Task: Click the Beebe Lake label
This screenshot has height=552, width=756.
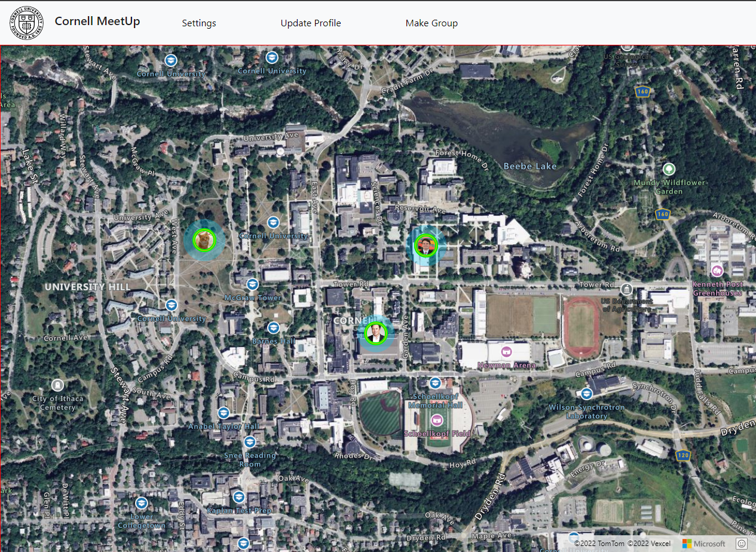Action: tap(530, 166)
